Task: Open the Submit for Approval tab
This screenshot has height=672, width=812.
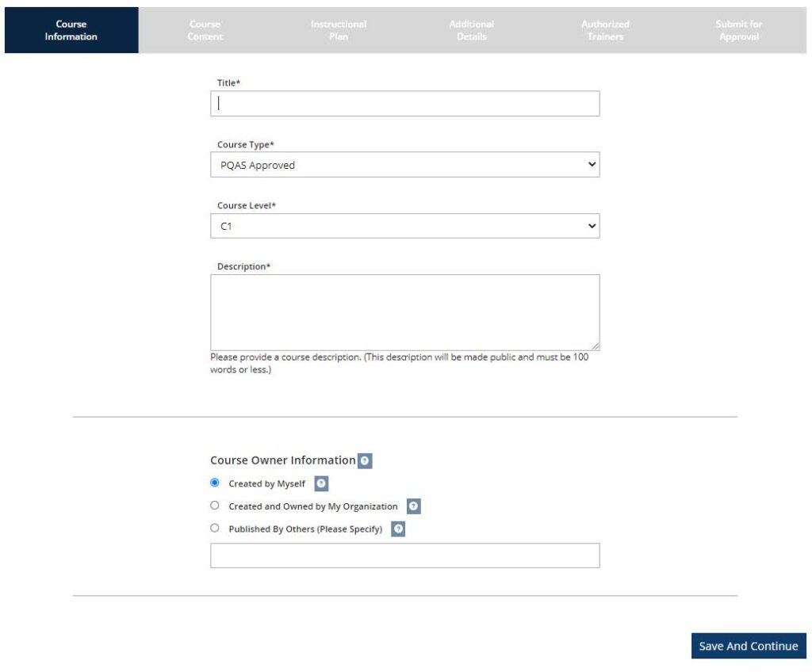Action: coord(737,30)
